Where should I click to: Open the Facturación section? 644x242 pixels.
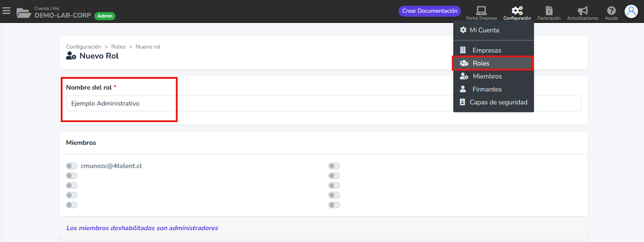(549, 13)
